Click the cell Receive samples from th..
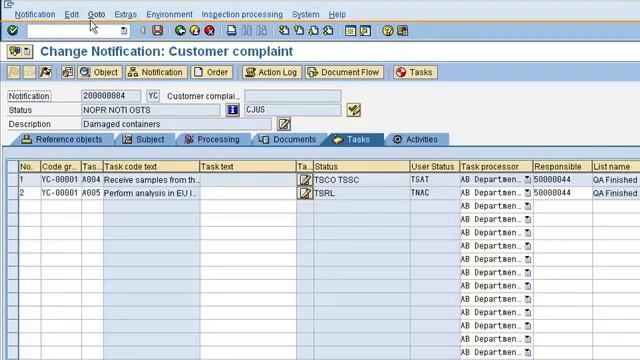 (x=151, y=180)
